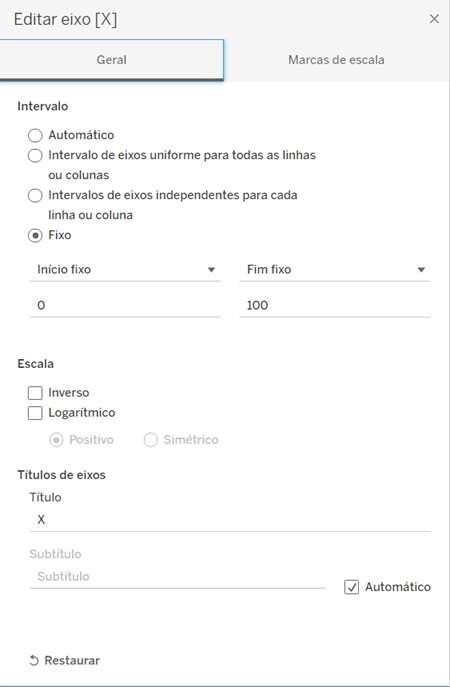This screenshot has width=450, height=687.
Task: Click the Título field containing X
Action: 230,520
